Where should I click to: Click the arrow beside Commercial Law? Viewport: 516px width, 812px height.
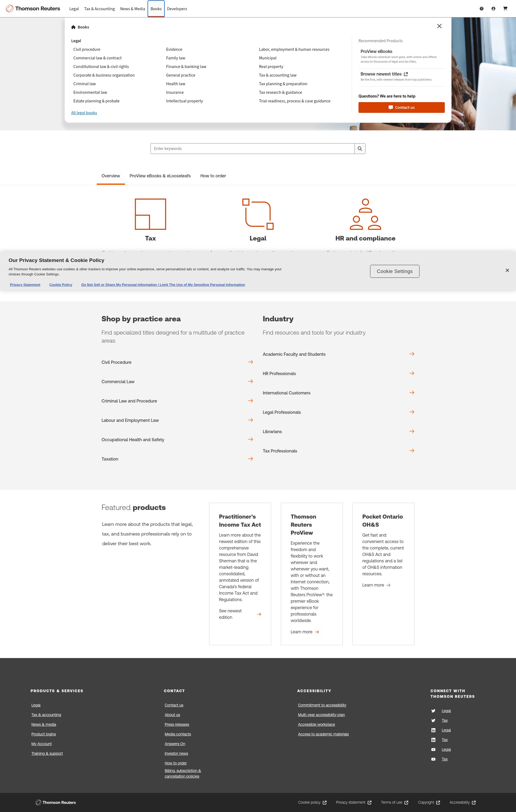pos(250,381)
